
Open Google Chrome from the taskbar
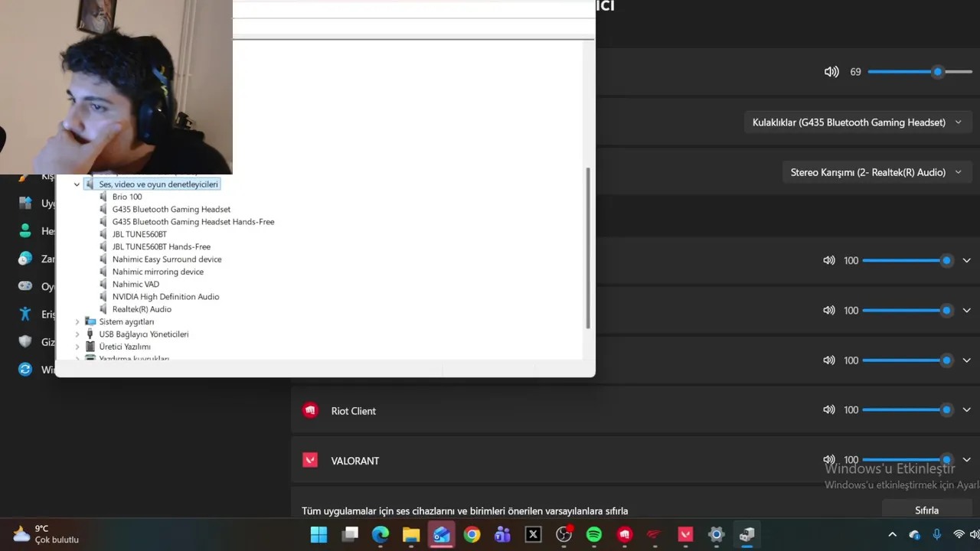[472, 534]
